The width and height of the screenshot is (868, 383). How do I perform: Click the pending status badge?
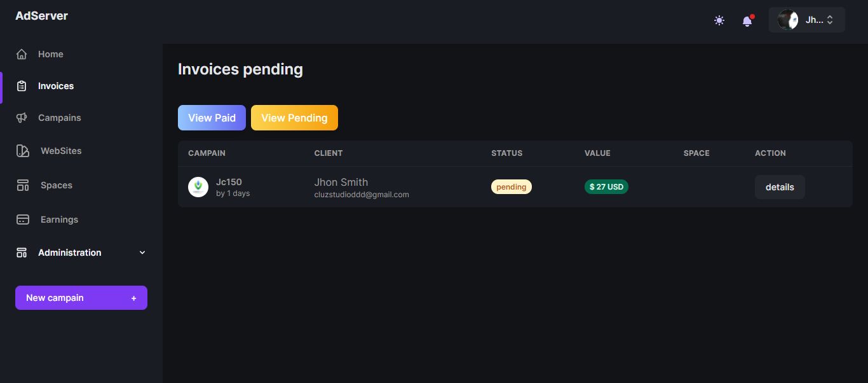(x=511, y=187)
